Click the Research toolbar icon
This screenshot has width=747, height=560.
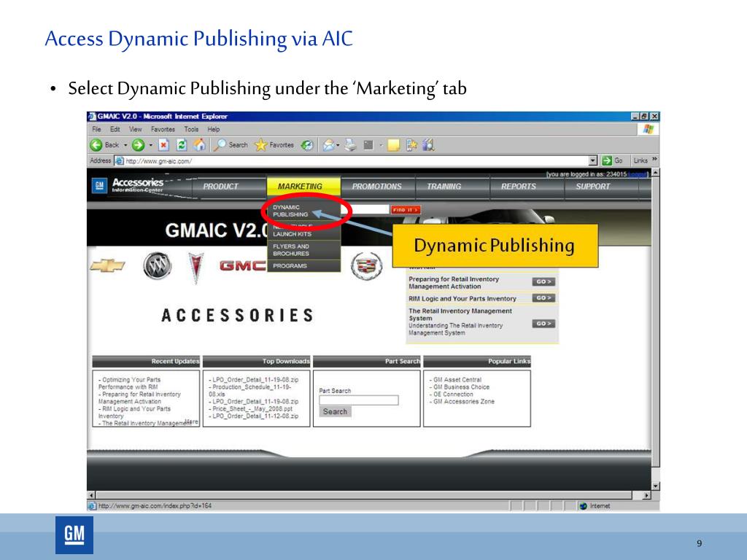[411, 145]
